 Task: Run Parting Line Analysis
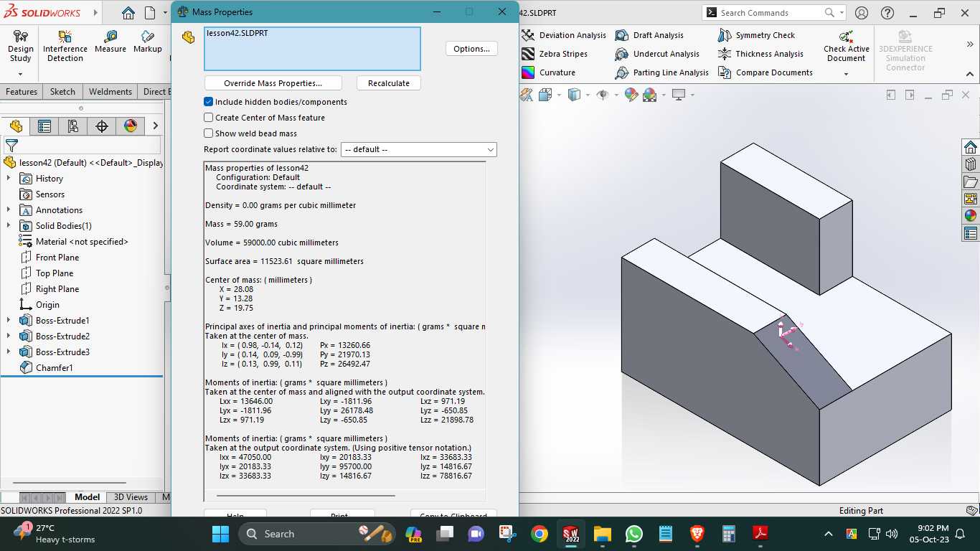pos(661,72)
